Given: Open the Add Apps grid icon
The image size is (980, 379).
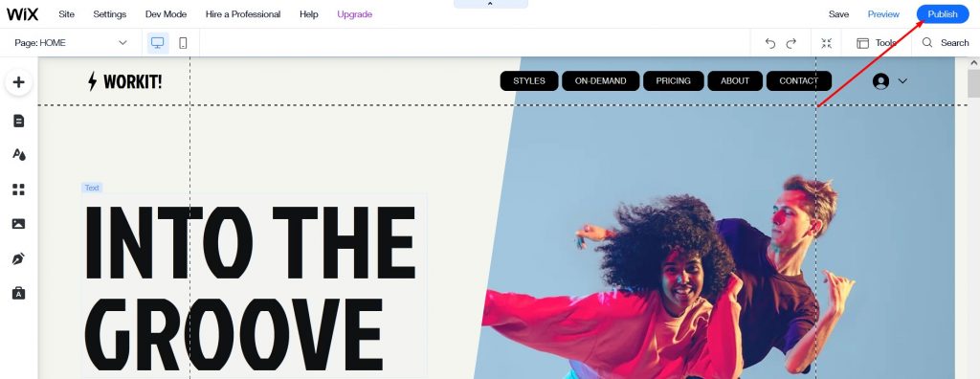Looking at the screenshot, I should [19, 189].
